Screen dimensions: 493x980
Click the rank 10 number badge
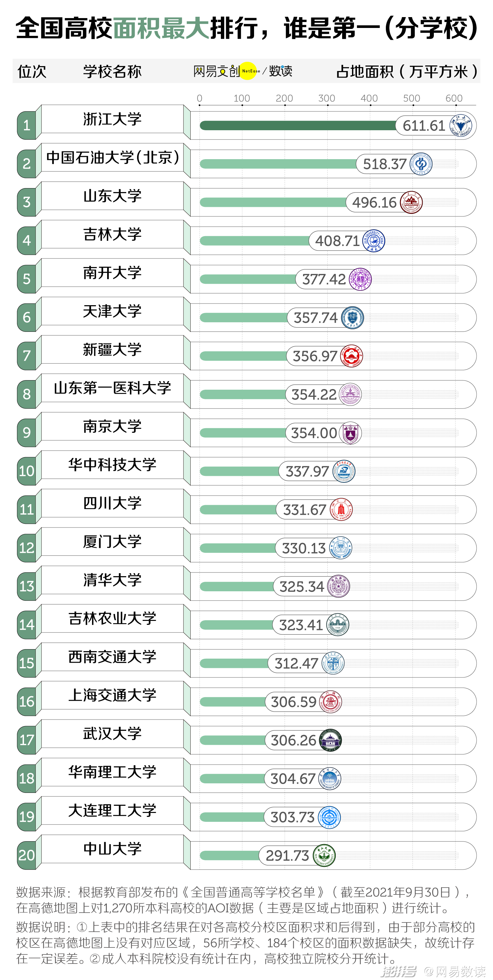click(27, 471)
